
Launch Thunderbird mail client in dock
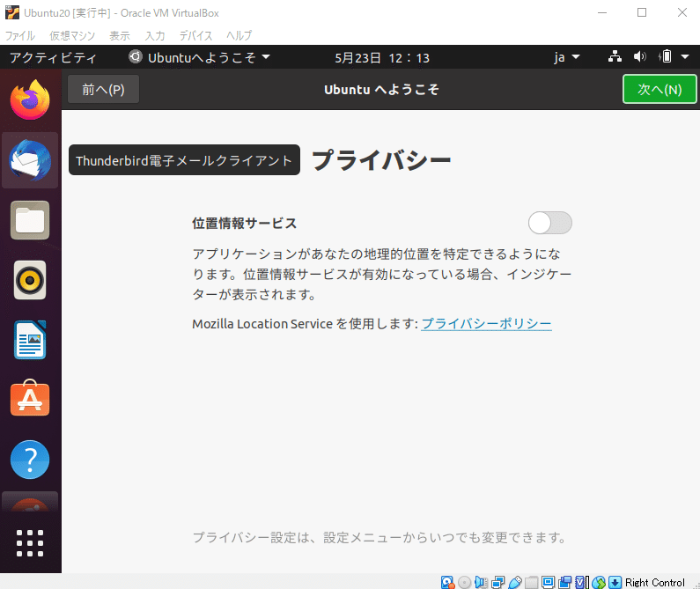30,160
